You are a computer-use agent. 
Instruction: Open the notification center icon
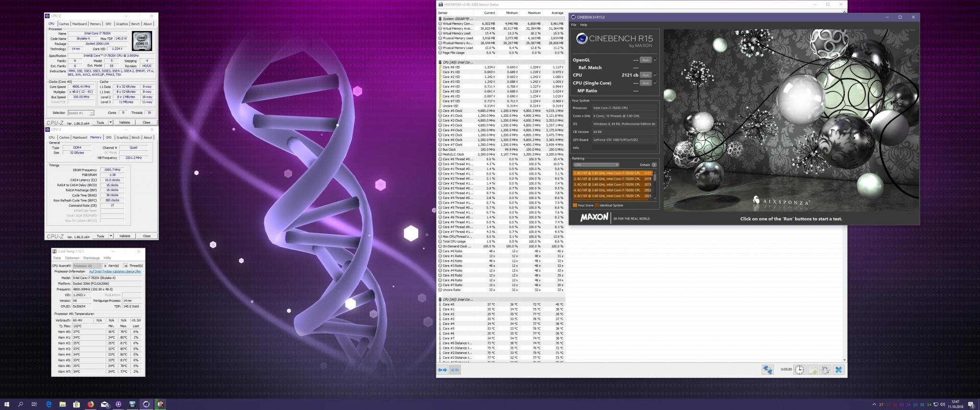971,404
